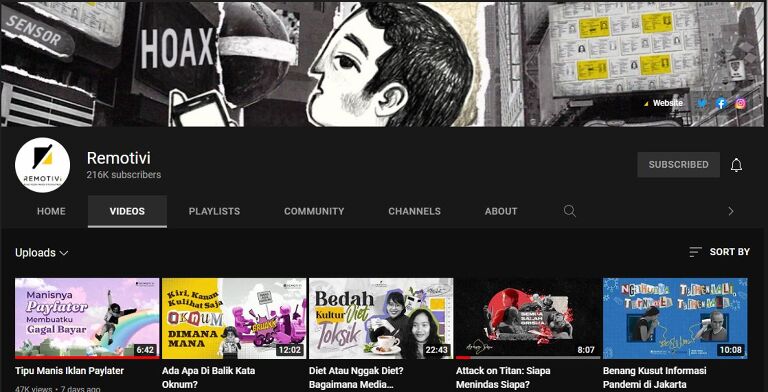Open the Ada Apa Di Balik Kata Oknum title
Screen dimensions: 768x392
pos(209,377)
